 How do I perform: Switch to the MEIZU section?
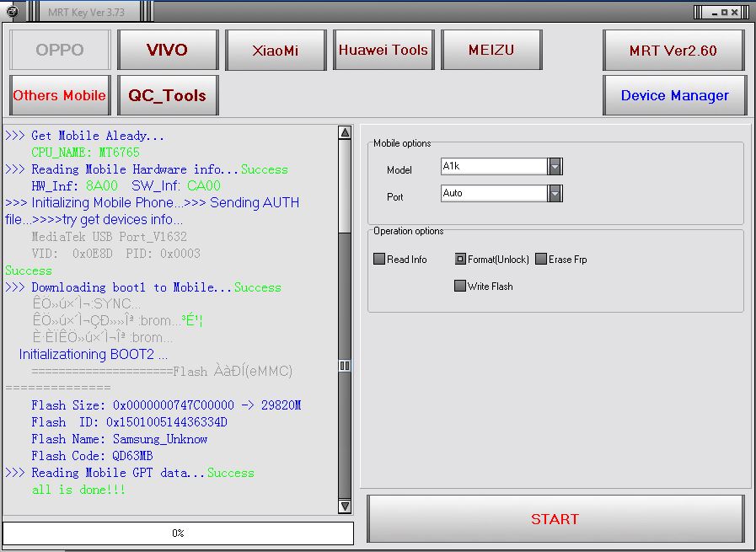tap(491, 50)
